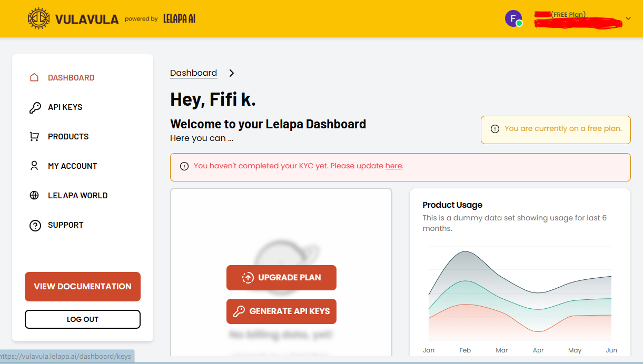Click the My Account person icon
Image resolution: width=643 pixels, height=364 pixels.
(x=34, y=166)
